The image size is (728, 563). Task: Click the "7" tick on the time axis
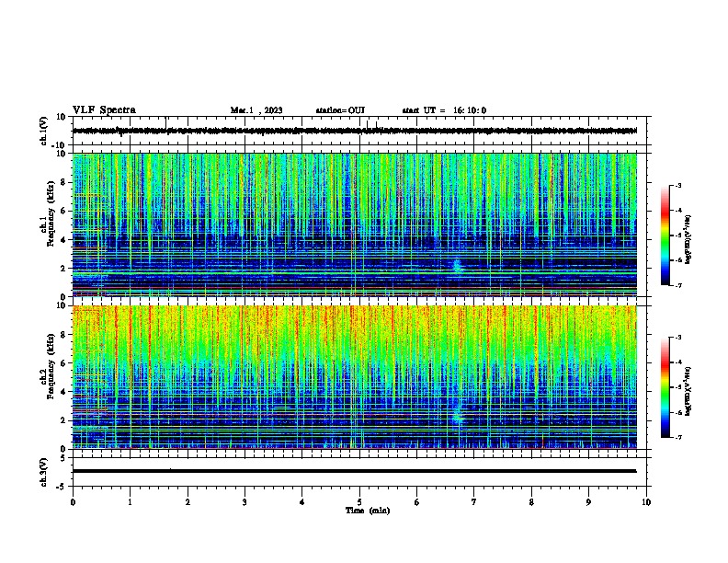click(474, 502)
